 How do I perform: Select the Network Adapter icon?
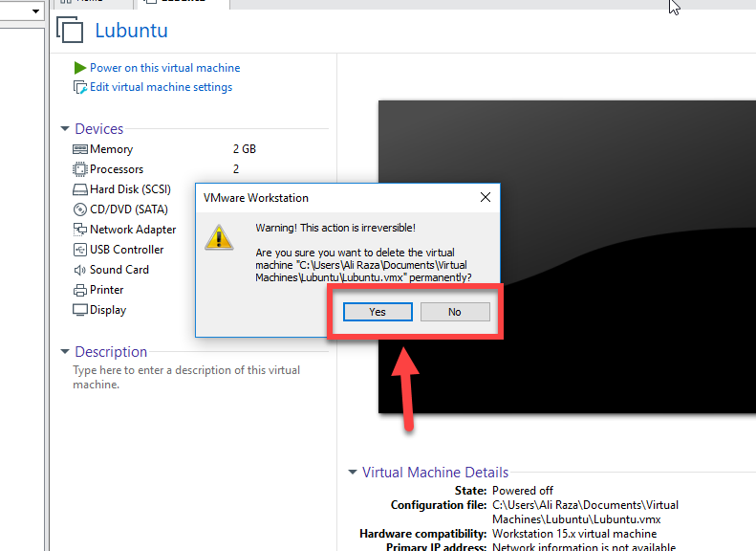(x=80, y=230)
